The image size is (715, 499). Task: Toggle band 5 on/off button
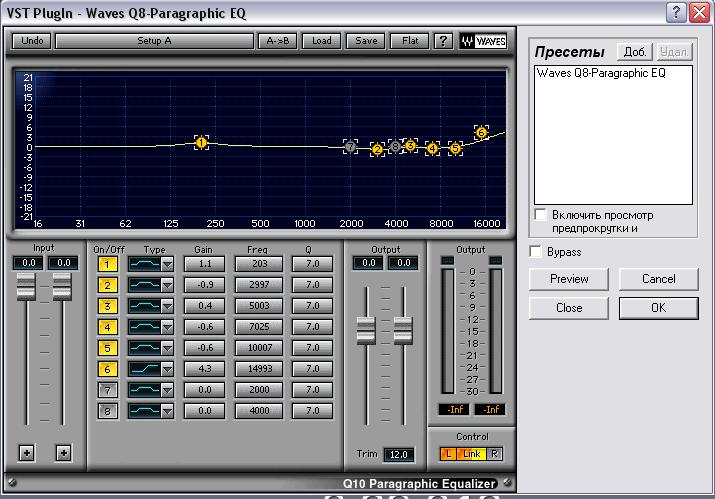[108, 348]
